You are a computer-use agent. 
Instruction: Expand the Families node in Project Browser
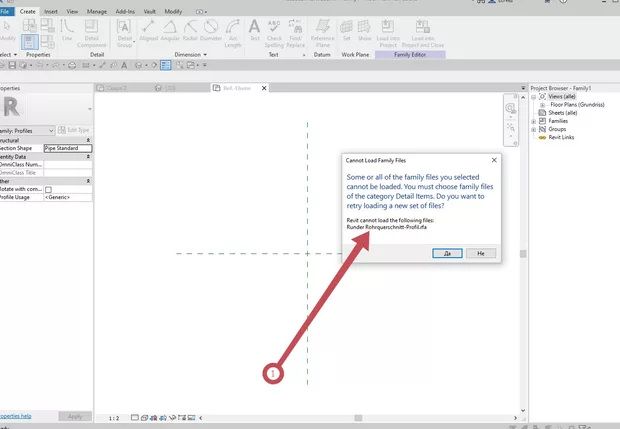533,120
